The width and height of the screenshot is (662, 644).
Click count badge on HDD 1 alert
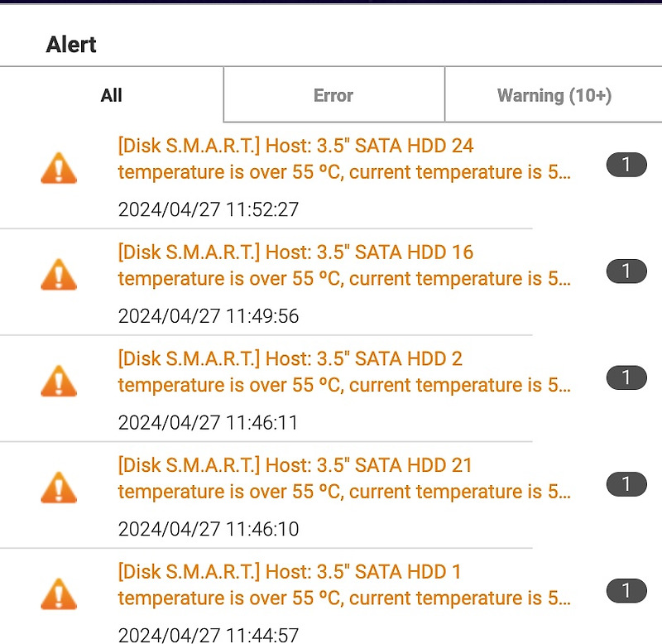(626, 590)
